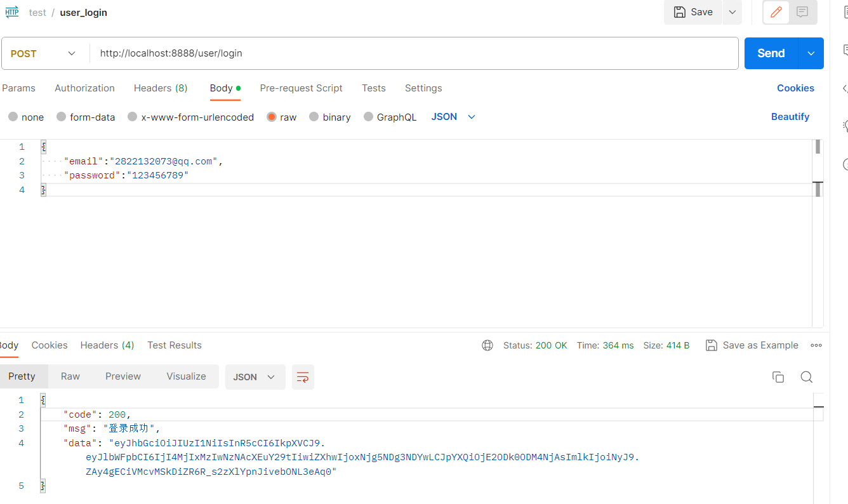Switch to the Visualize response view

coord(186,376)
